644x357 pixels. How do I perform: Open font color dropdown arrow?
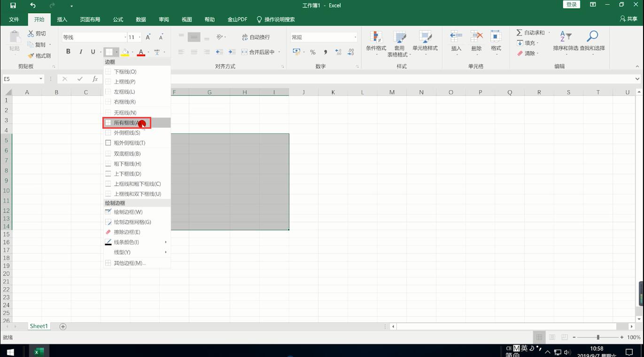(148, 52)
